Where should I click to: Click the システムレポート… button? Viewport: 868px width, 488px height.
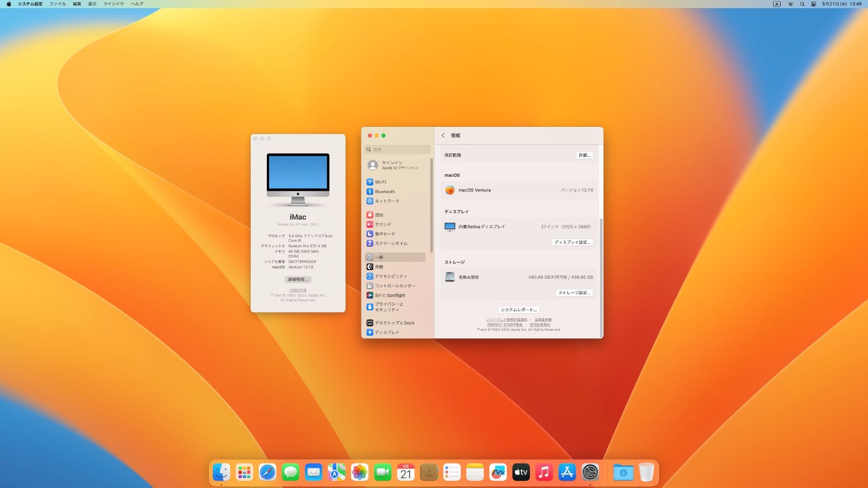[x=519, y=310]
